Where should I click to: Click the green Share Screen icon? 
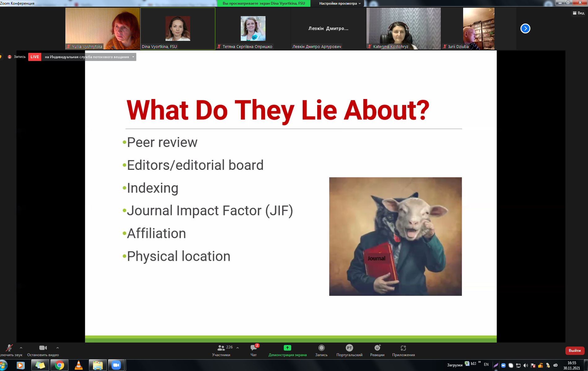[287, 348]
